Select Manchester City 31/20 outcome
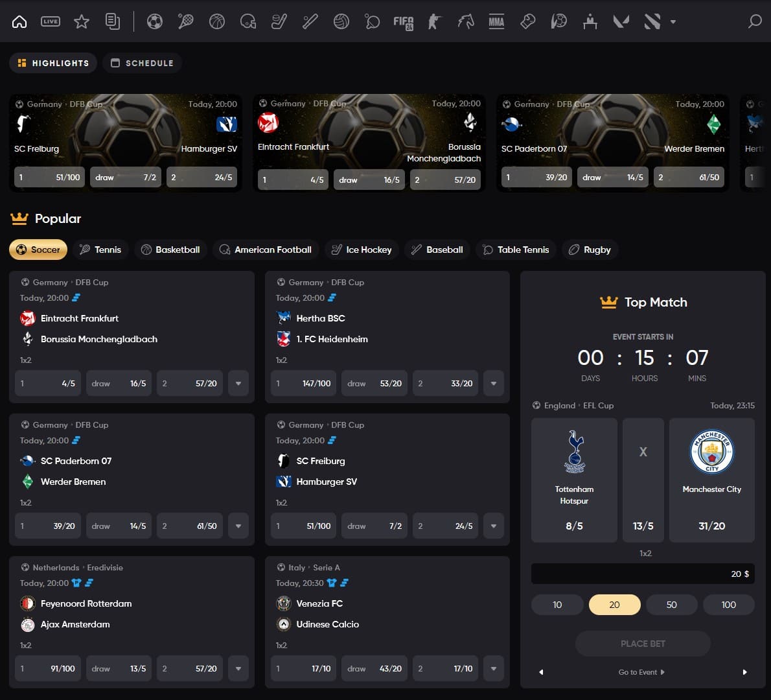 711,480
